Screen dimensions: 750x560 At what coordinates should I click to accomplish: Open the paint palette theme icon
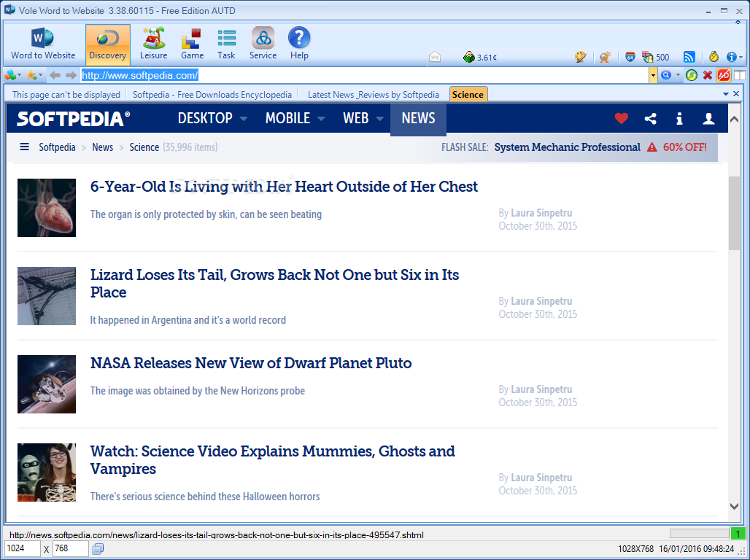[580, 58]
